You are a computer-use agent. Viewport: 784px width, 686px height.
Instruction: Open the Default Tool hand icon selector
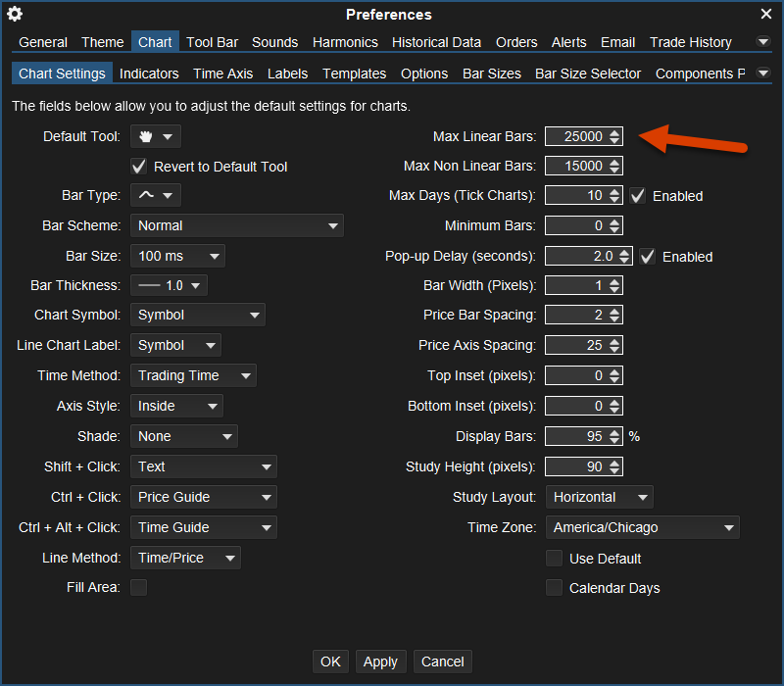(156, 136)
